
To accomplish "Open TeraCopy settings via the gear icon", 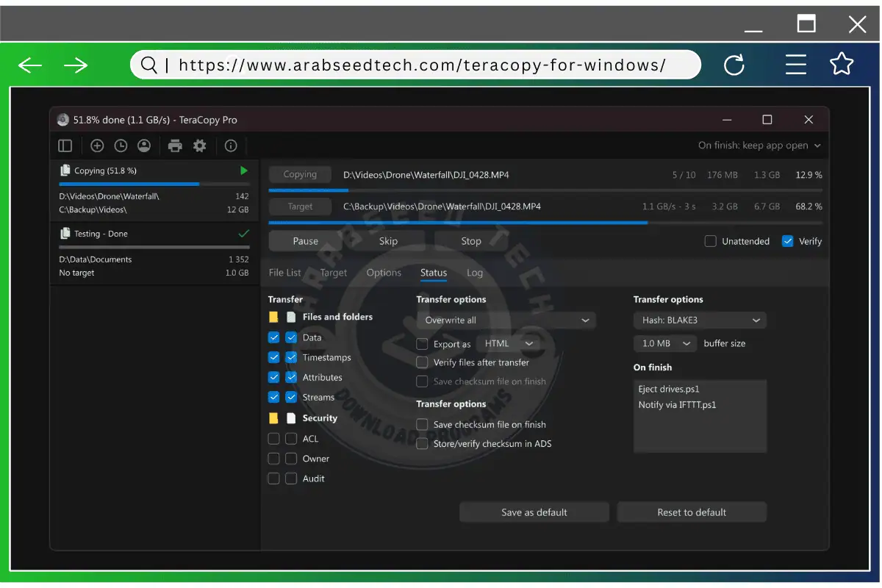I will pos(199,146).
